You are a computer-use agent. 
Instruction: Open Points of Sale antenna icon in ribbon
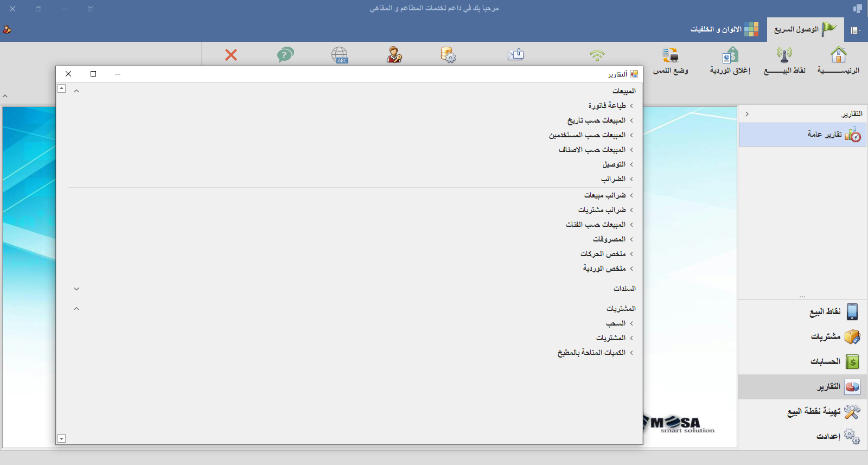(x=784, y=55)
